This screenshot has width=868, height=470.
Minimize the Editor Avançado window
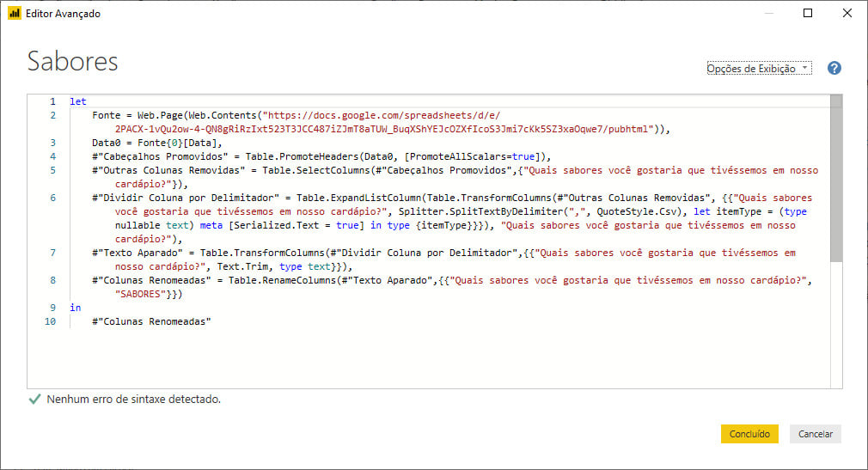point(769,13)
